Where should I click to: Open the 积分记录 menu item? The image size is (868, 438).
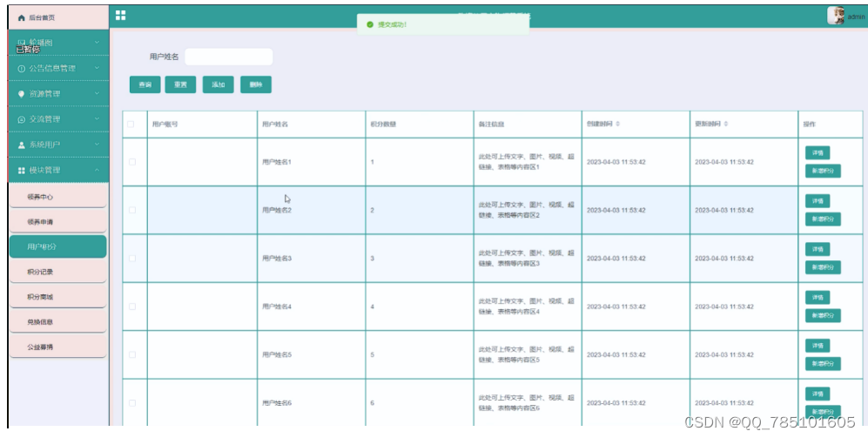41,272
